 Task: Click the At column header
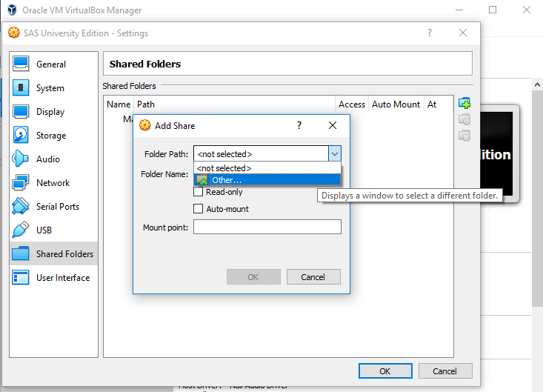[x=439, y=104]
